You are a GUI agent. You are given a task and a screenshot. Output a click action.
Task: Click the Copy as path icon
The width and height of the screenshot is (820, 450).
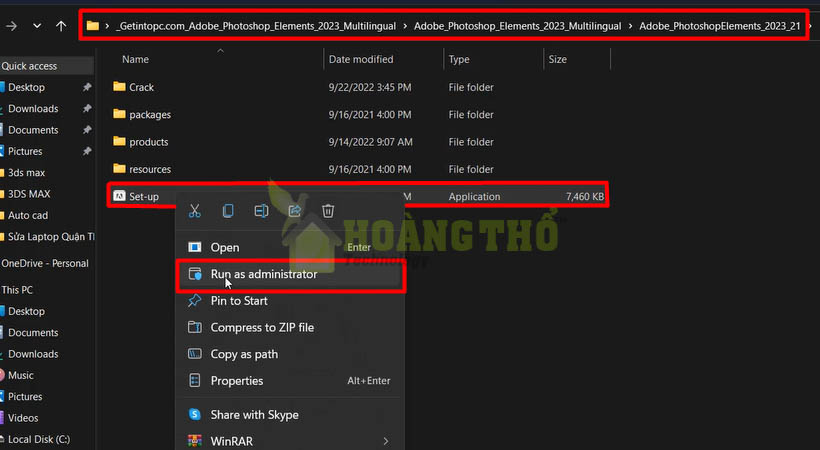(195, 354)
